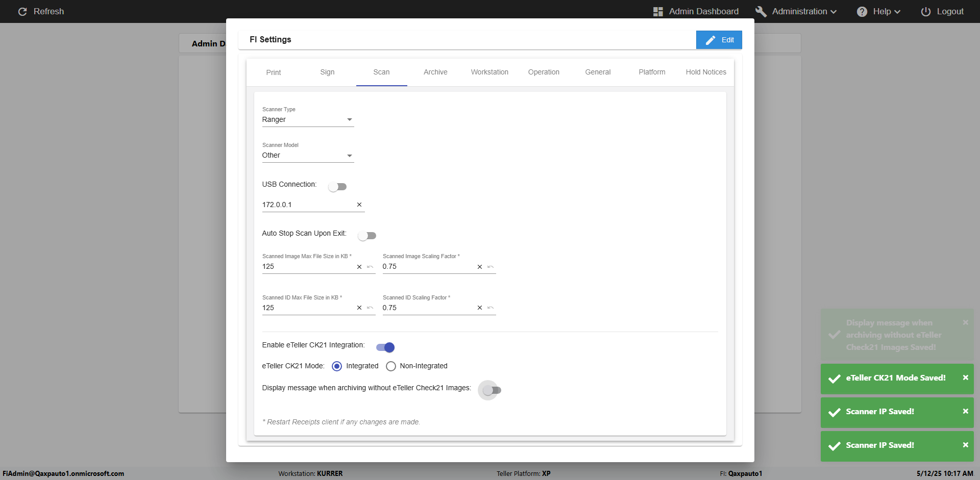Click the Logout power icon
Screen dimensions: 980x480
[926, 11]
